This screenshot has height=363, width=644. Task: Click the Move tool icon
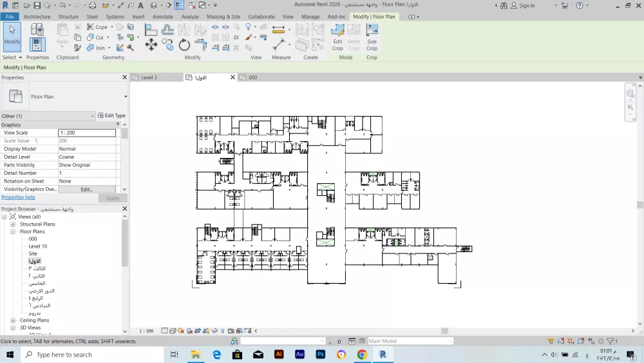151,44
